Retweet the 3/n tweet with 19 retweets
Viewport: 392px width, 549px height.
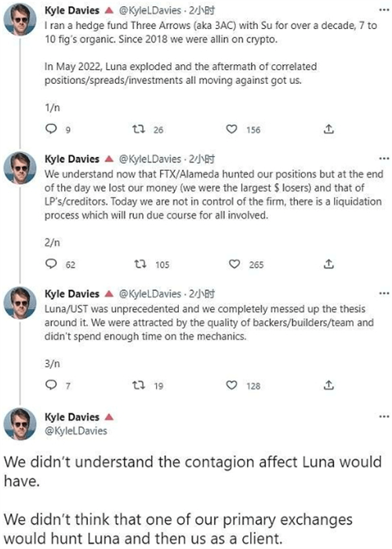139,385
